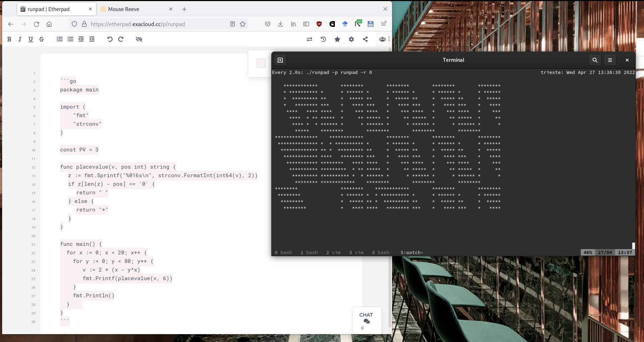The height and width of the screenshot is (342, 644).
Task: Toggle bold formatting in Etherpad toolbar
Action: click(9, 39)
